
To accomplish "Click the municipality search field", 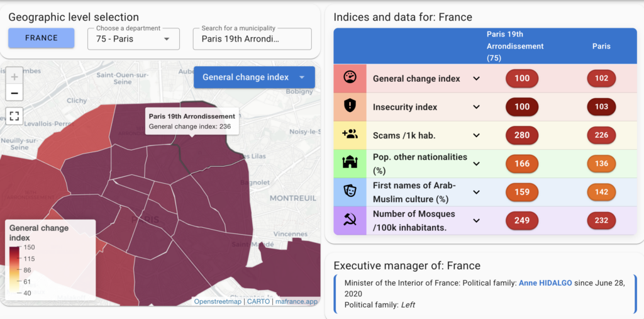I will point(252,39).
